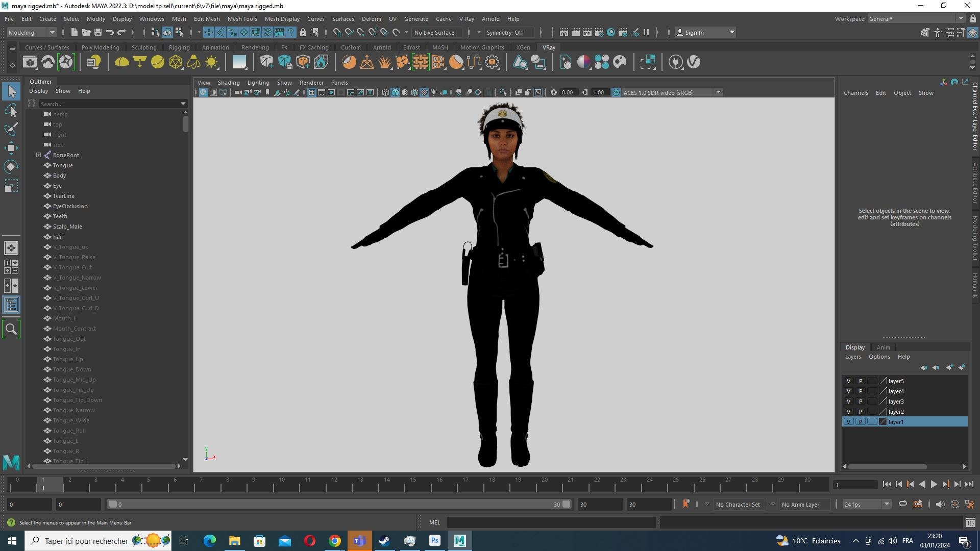Open the Outliner search filter dropdown arrow
This screenshot has width=980, height=551.
point(183,104)
